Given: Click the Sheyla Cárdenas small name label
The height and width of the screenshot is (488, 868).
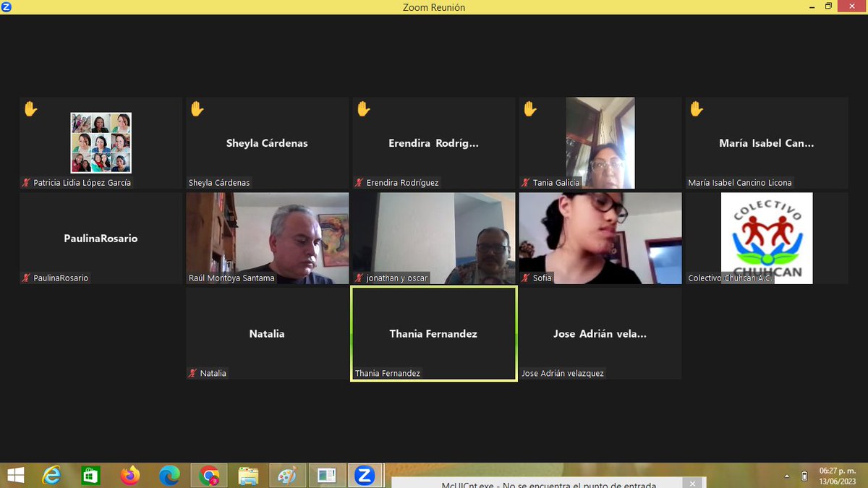Looking at the screenshot, I should pyautogui.click(x=219, y=183).
